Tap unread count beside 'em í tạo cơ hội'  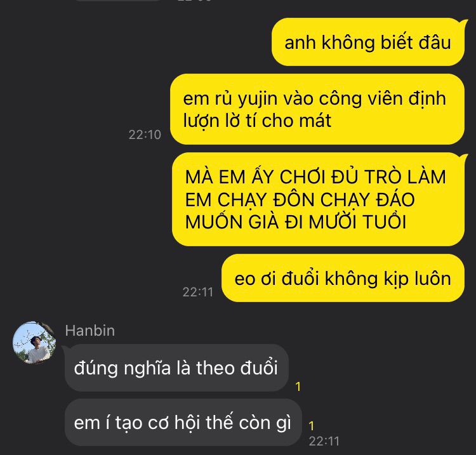coord(311,426)
